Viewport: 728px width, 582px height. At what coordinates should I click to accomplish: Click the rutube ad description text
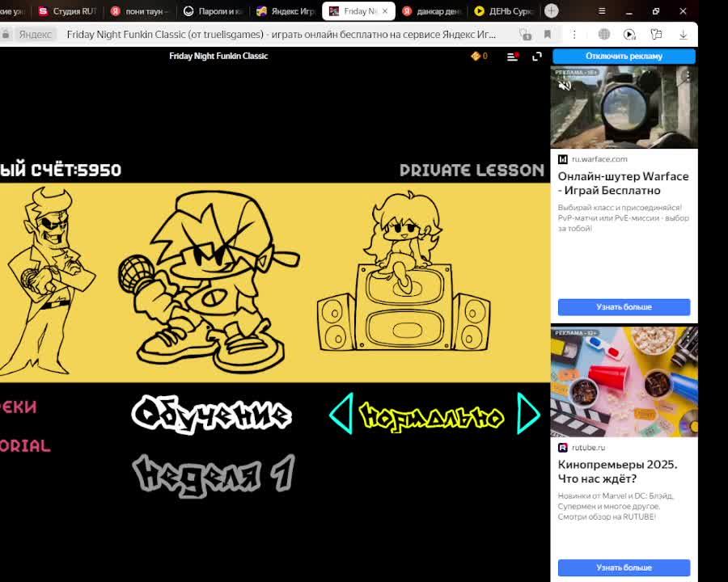(x=616, y=506)
